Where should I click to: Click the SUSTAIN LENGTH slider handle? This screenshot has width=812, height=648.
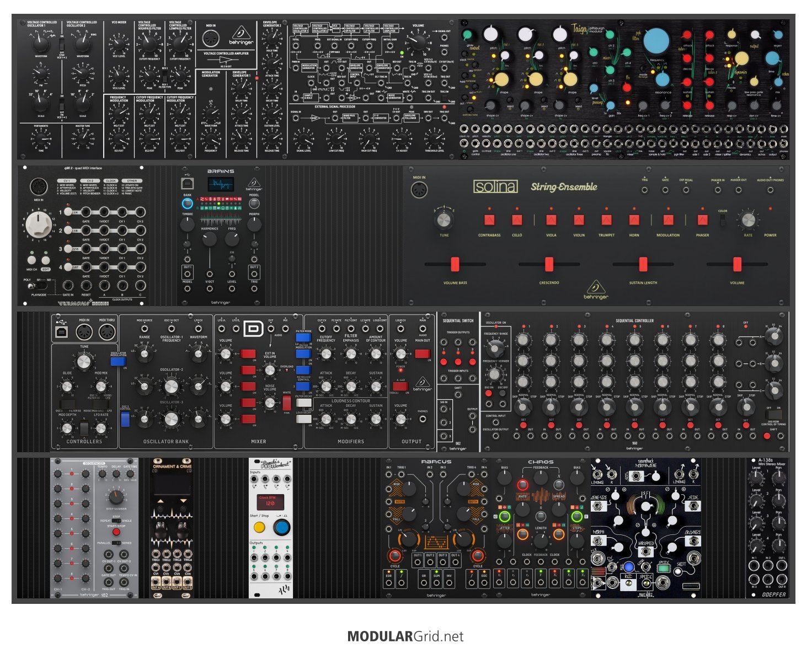(x=643, y=264)
